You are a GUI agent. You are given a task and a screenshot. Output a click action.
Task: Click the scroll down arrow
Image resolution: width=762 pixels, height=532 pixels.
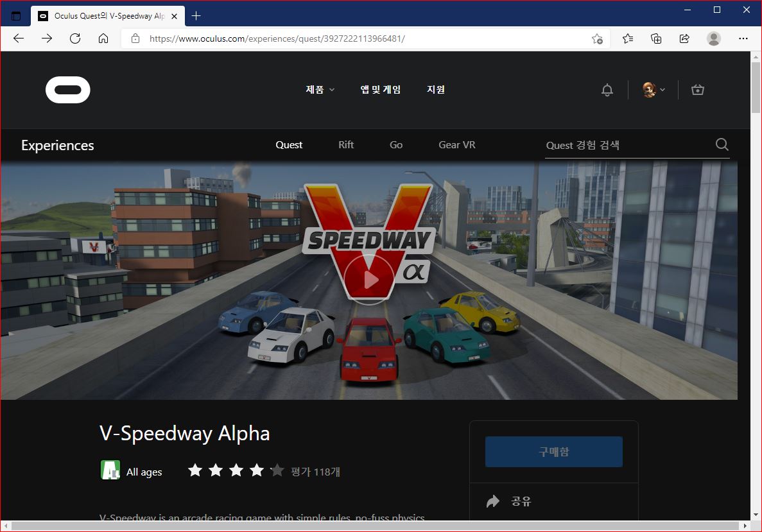[x=756, y=515]
